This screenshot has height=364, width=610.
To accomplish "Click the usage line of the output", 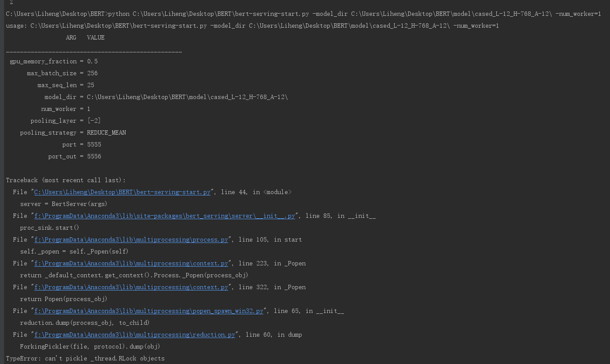I will [252, 26].
